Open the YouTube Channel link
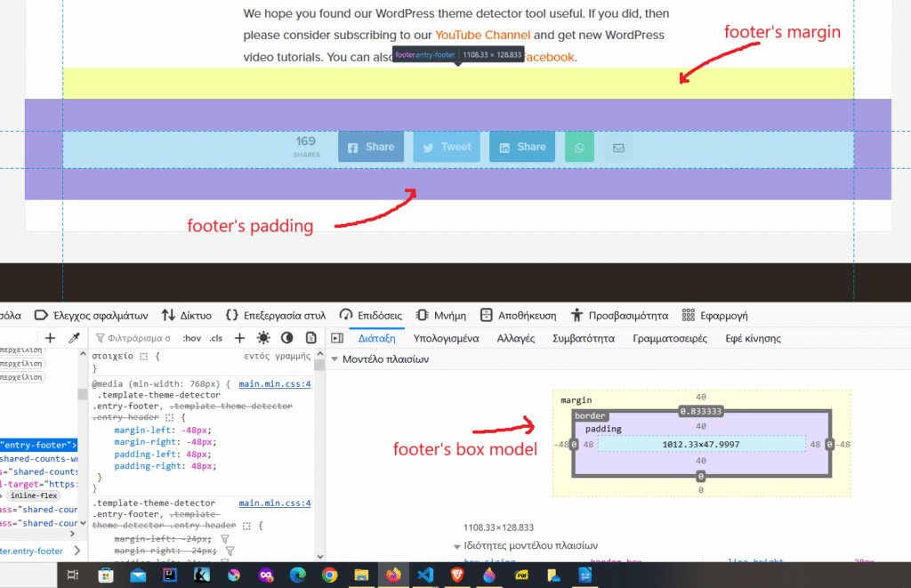The width and height of the screenshot is (911, 588). (482, 36)
